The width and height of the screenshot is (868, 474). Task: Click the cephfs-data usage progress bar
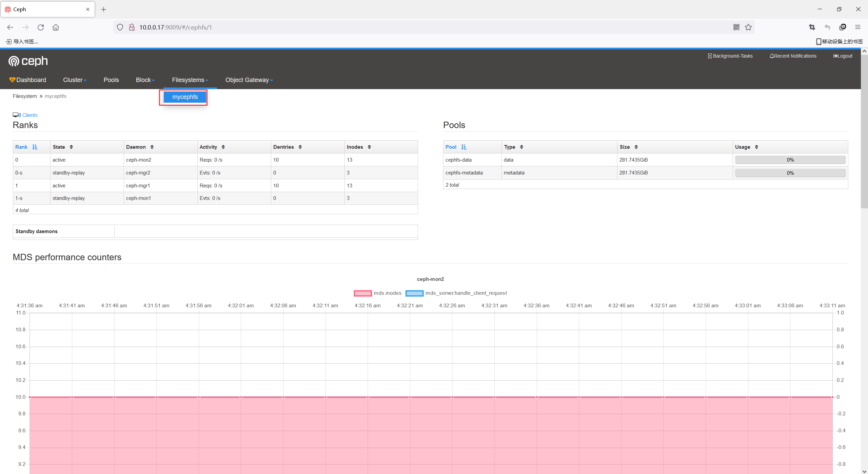point(790,159)
